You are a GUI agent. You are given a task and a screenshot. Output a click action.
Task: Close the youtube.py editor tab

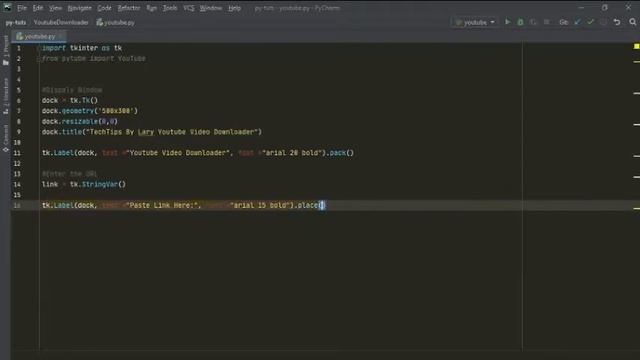[x=60, y=37]
